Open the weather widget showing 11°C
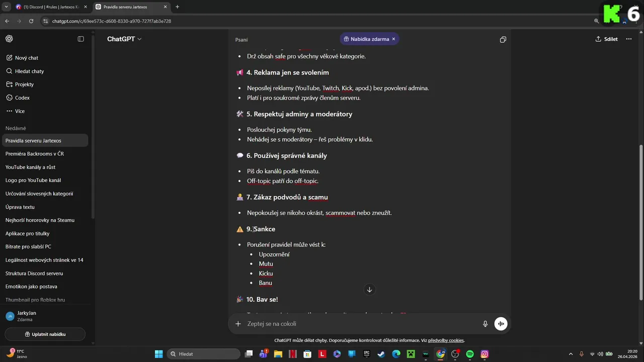The height and width of the screenshot is (362, 644). pyautogui.click(x=17, y=354)
